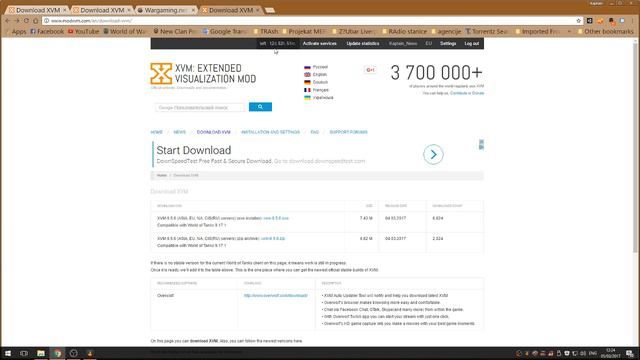Click Activate services in top bar

[x=320, y=43]
